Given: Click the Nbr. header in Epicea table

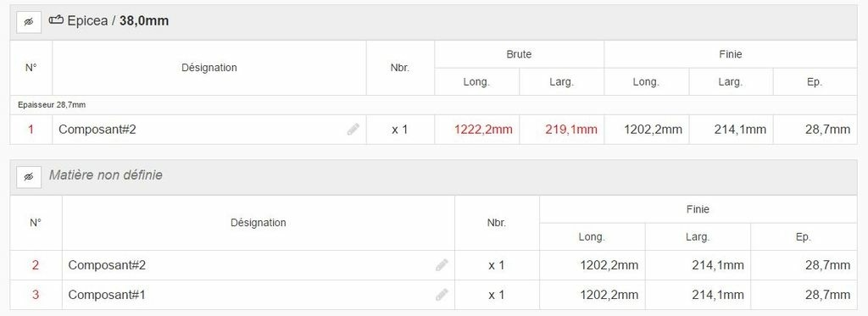Looking at the screenshot, I should point(400,68).
